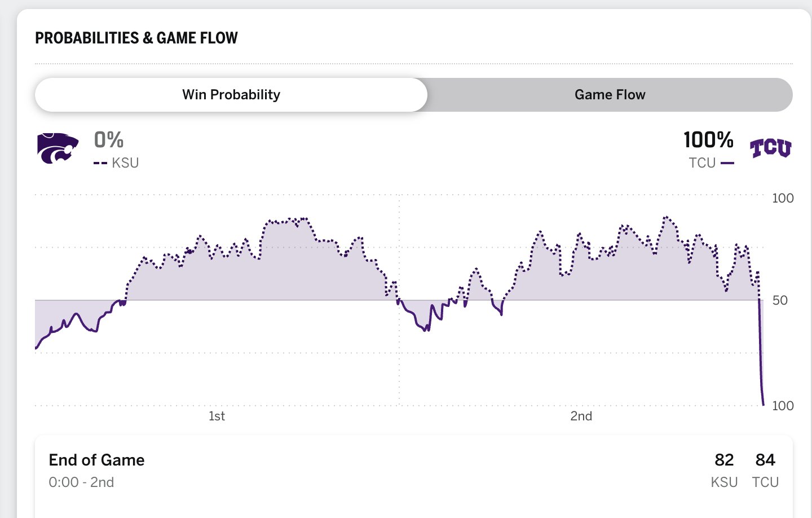Click the Probabilities & Game Flow heading
This screenshot has width=812, height=518.
(136, 38)
